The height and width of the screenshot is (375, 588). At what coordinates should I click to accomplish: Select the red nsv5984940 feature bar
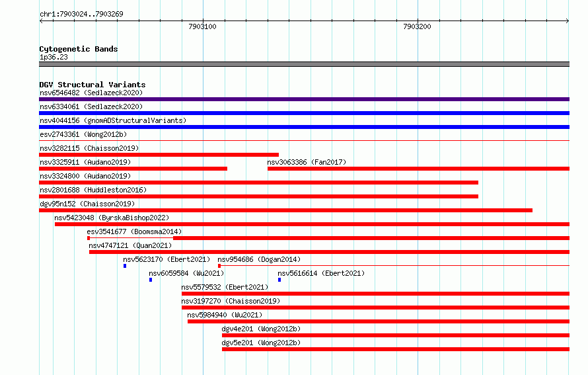(379, 321)
